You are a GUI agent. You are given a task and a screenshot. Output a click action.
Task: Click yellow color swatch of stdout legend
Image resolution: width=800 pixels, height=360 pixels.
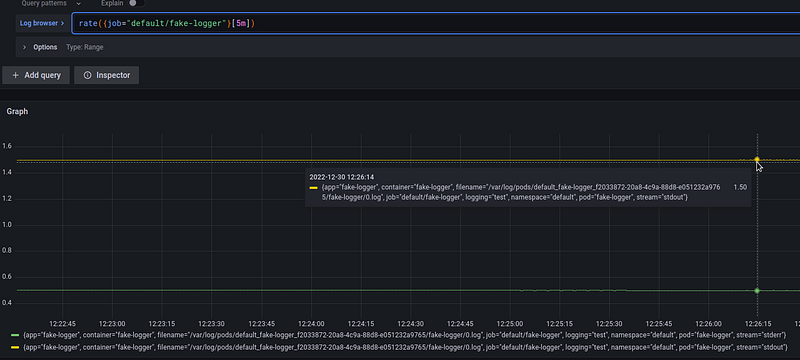(15, 347)
